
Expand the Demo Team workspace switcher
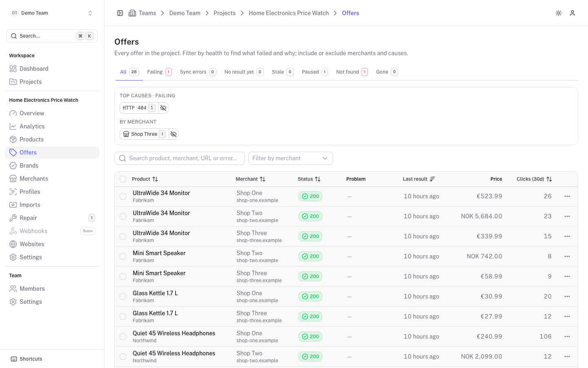52,13
